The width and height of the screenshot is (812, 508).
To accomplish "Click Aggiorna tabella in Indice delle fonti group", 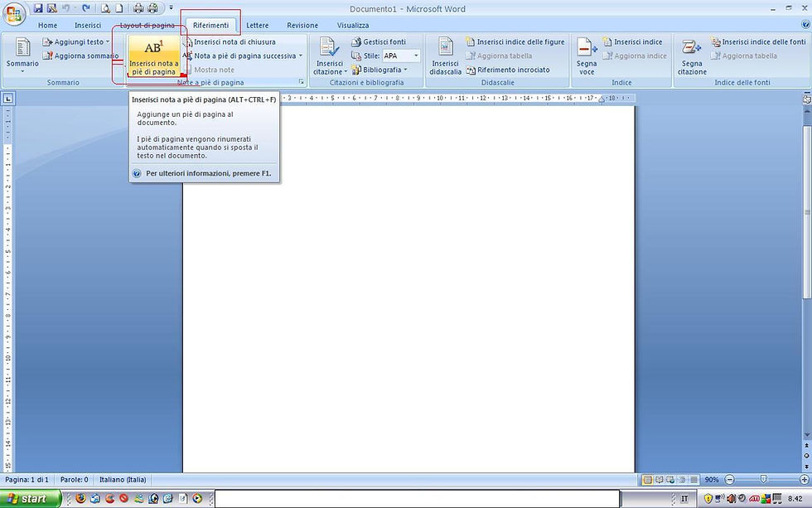I will tap(744, 56).
